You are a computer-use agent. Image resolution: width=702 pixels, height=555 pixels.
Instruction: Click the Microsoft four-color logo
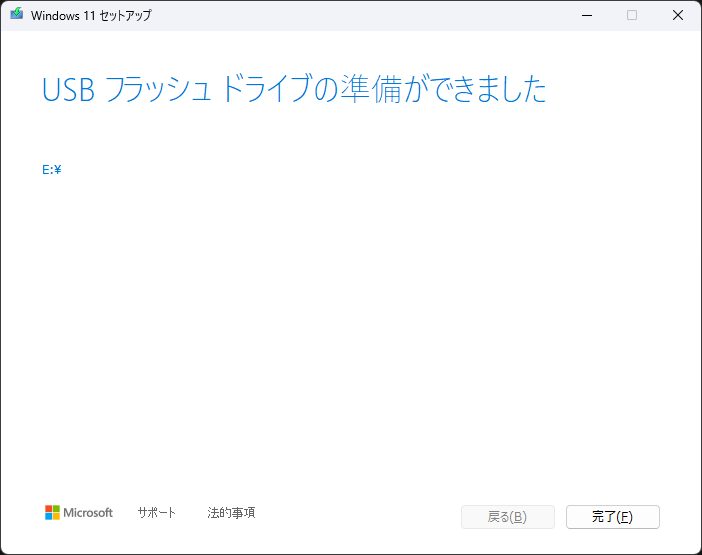point(53,513)
